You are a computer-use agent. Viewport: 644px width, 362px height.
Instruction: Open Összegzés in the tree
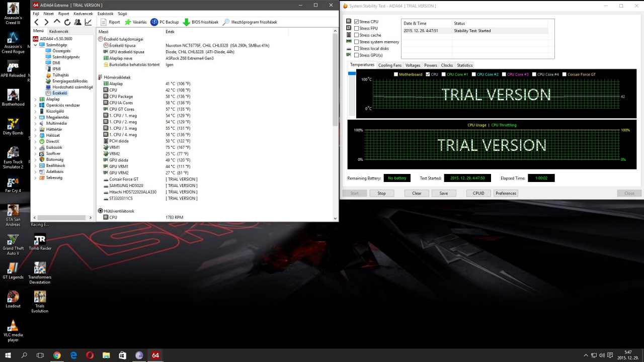57,51
